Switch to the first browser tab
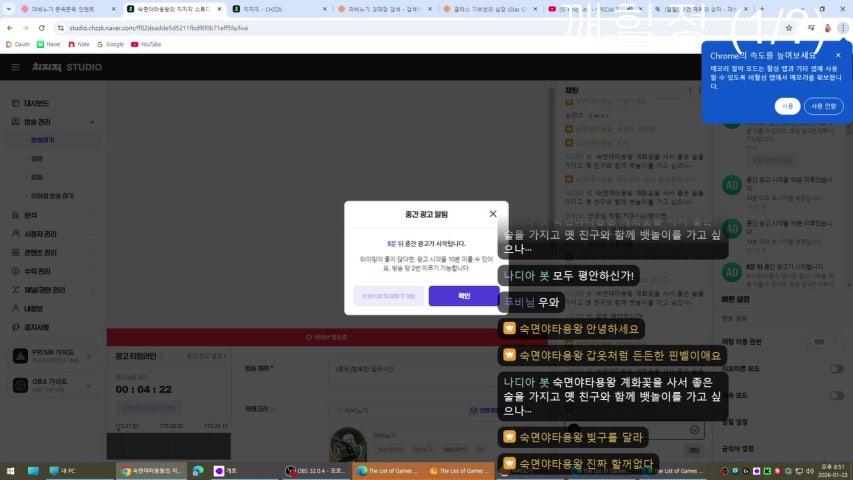853x480 pixels. tap(67, 9)
